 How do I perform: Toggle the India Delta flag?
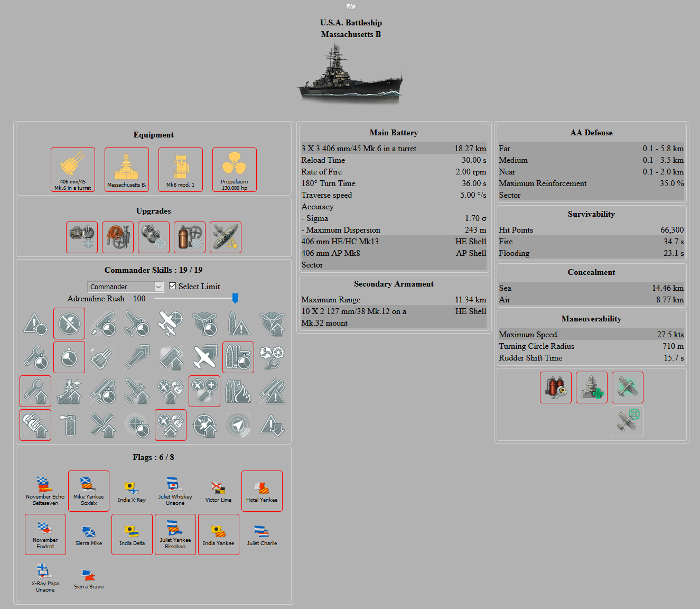132,534
